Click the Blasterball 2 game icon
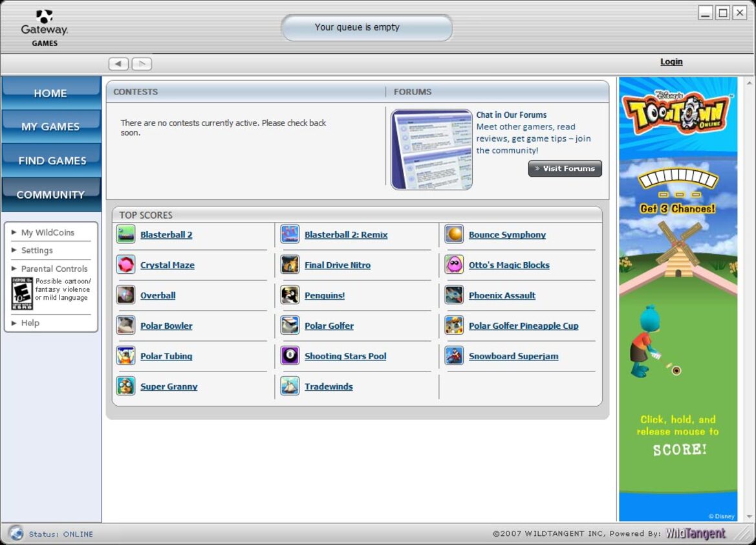 [x=126, y=234]
